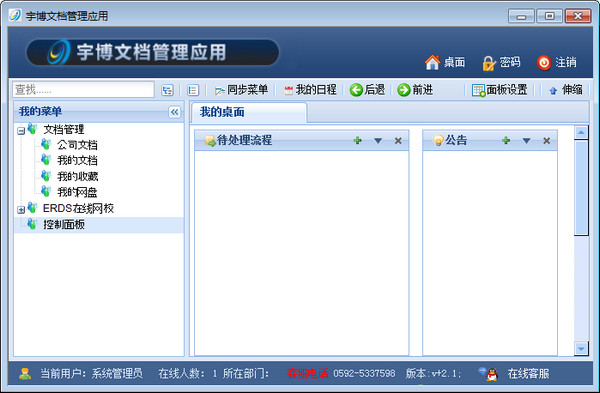The height and width of the screenshot is (393, 600).
Task: Click the 公司文档 node icon
Action: (x=46, y=144)
